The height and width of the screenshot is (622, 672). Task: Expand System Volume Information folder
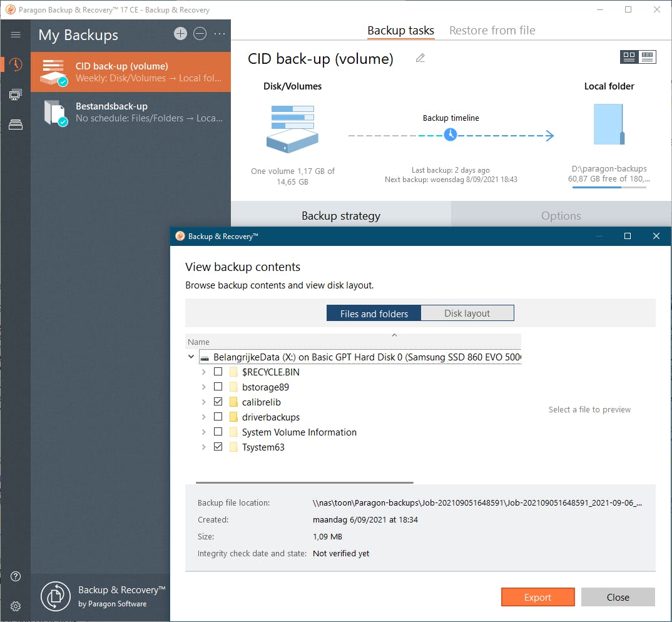click(x=203, y=432)
